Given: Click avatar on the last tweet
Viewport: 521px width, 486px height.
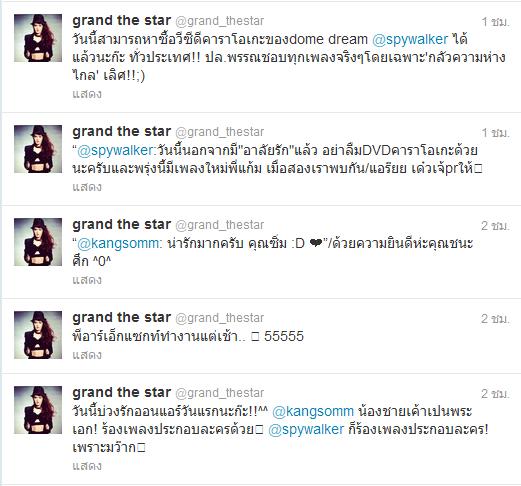Looking at the screenshot, I should tap(38, 410).
